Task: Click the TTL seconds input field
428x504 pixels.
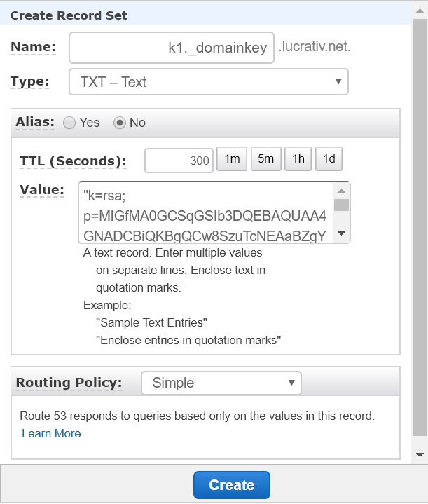Action: [179, 161]
